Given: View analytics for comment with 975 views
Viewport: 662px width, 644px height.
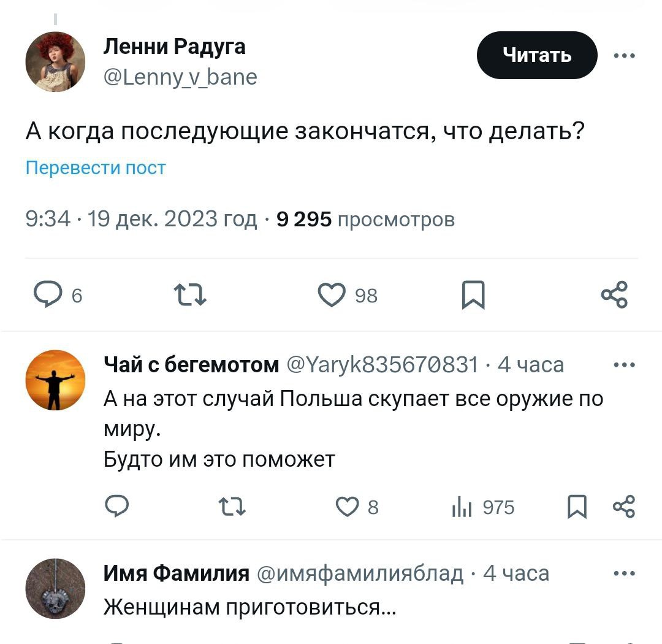Looking at the screenshot, I should (x=460, y=507).
